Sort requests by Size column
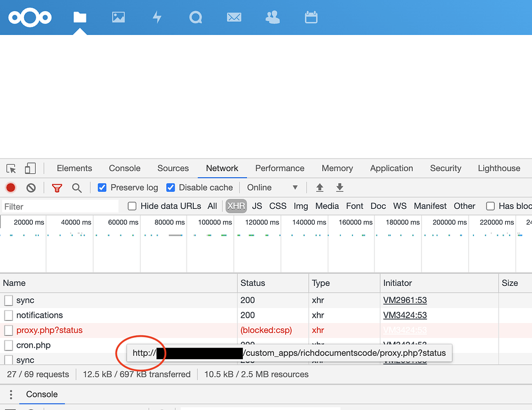The height and width of the screenshot is (410, 532). 515,283
